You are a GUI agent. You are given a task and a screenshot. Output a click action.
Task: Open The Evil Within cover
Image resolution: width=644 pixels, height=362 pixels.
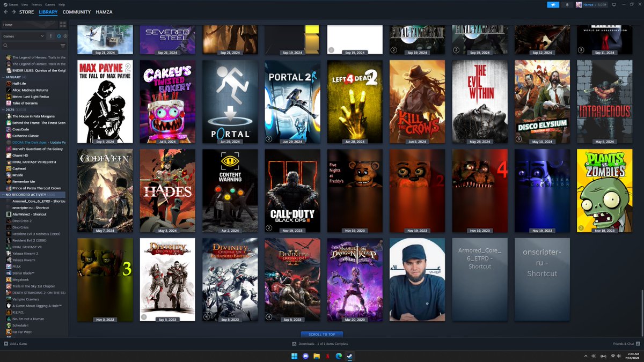pos(480,101)
